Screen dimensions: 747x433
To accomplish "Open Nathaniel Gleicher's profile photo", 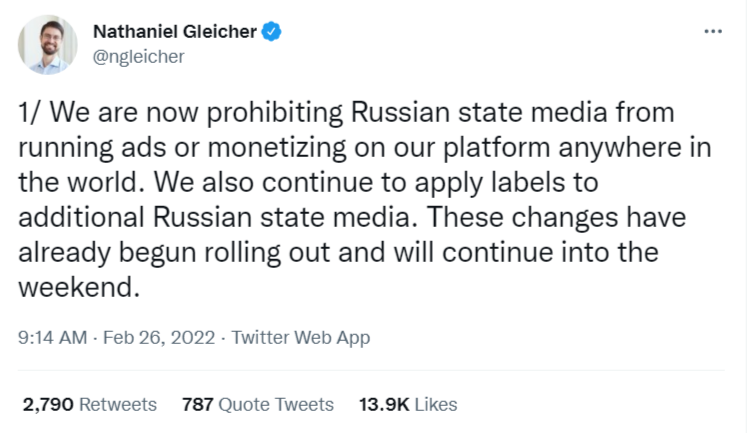I will 47,45.
